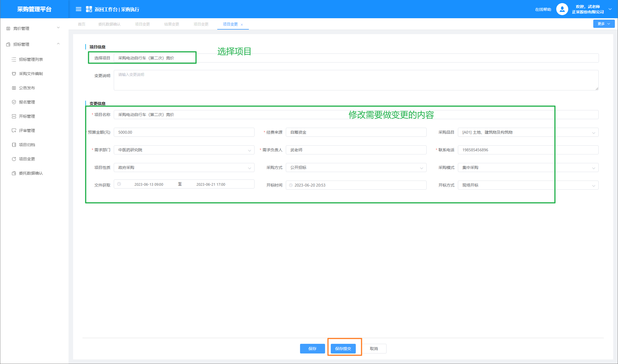618x364 pixels.
Task: Switch to the 结果变更 tab
Action: pos(171,24)
